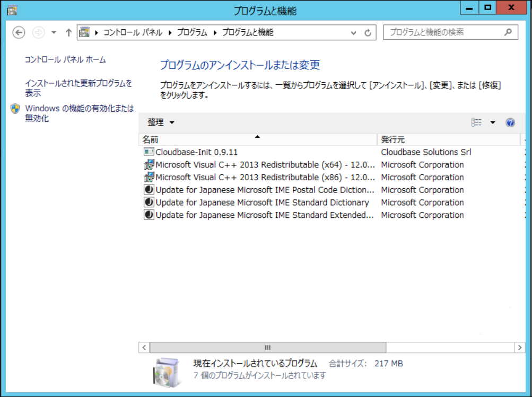Screen dimensions: 532x397
Task: Click the Back navigation arrow
Action: coord(19,32)
